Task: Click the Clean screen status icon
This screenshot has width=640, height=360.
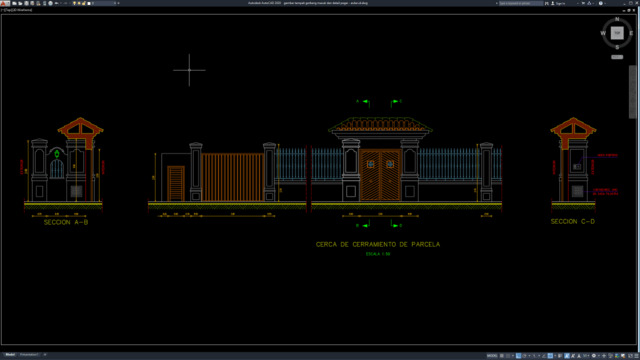Action: pos(630,356)
